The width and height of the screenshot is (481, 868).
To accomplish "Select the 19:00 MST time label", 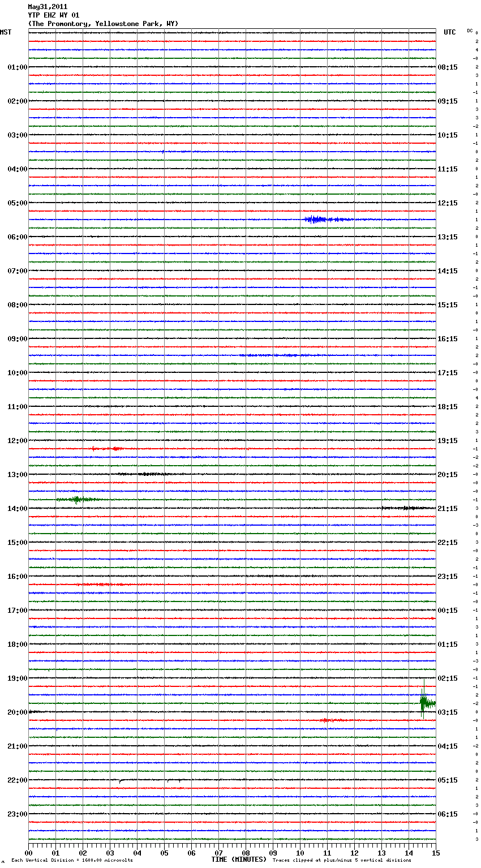I will pos(18,678).
